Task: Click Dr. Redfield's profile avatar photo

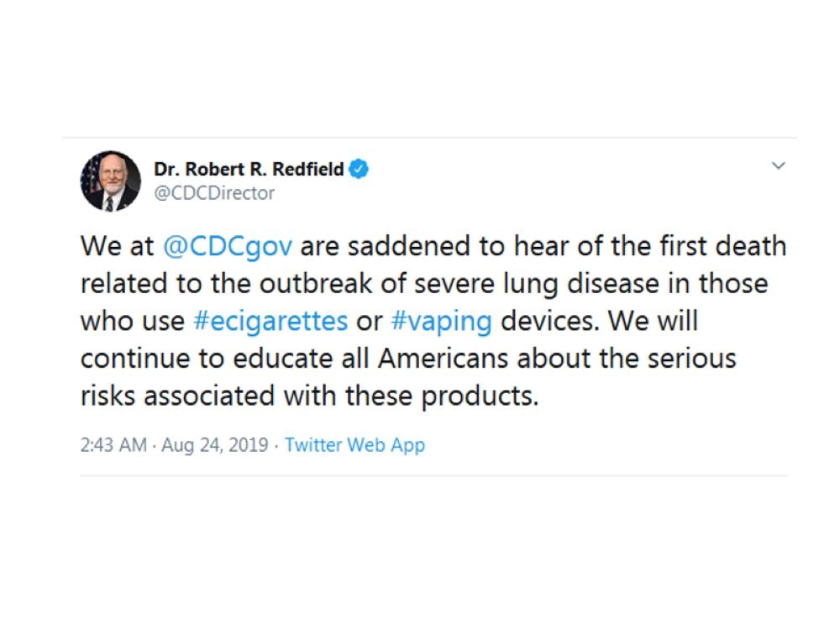Action: click(110, 181)
